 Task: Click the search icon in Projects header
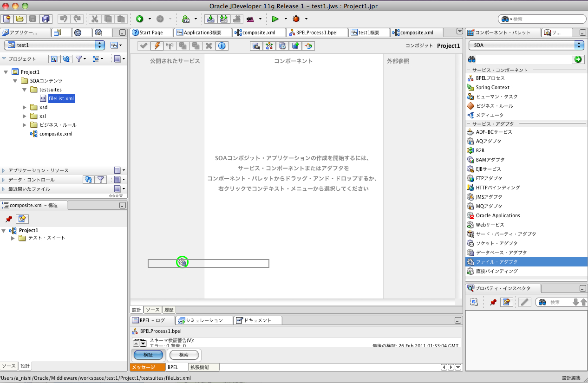[54, 59]
